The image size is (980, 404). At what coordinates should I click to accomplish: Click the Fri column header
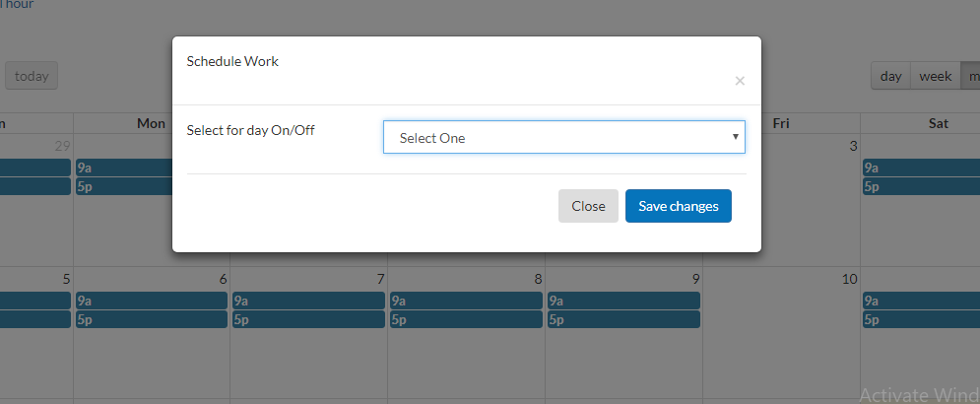pos(781,123)
